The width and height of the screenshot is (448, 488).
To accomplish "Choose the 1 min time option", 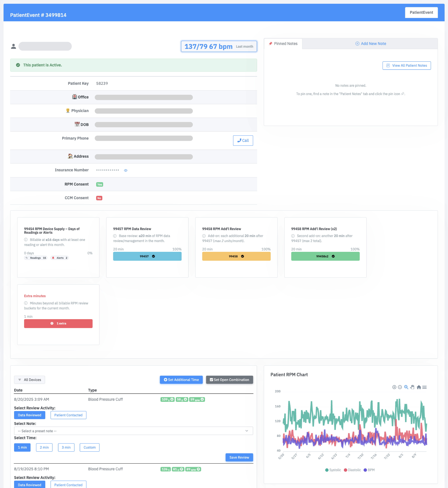I will 22,448.
